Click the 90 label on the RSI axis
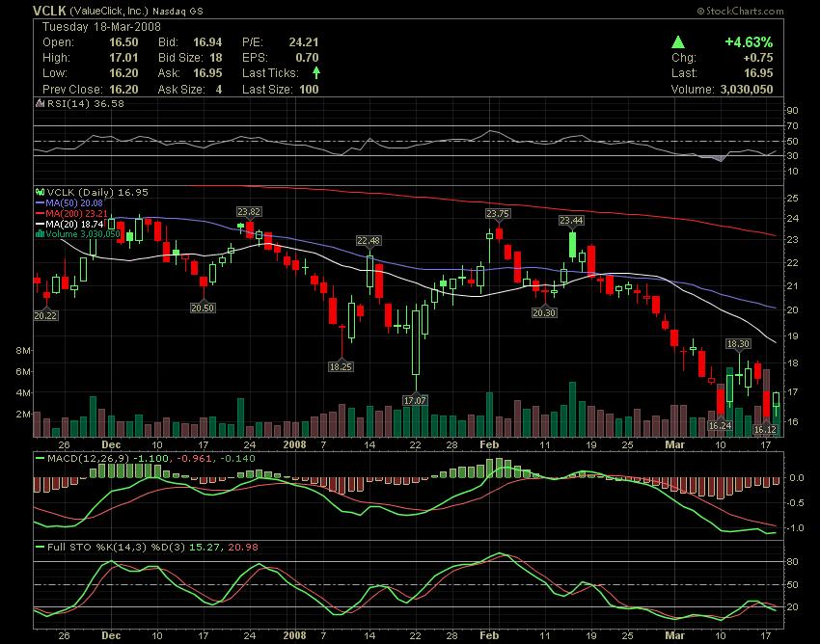 (792, 110)
